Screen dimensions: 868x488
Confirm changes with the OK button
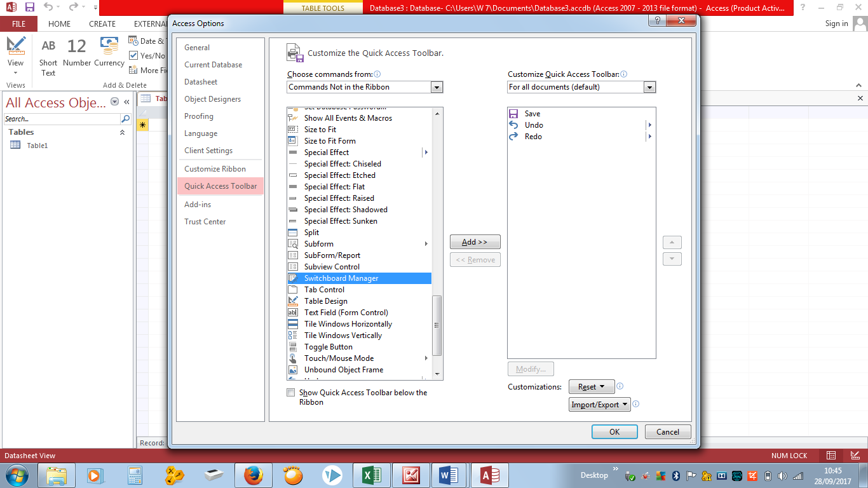pos(614,431)
